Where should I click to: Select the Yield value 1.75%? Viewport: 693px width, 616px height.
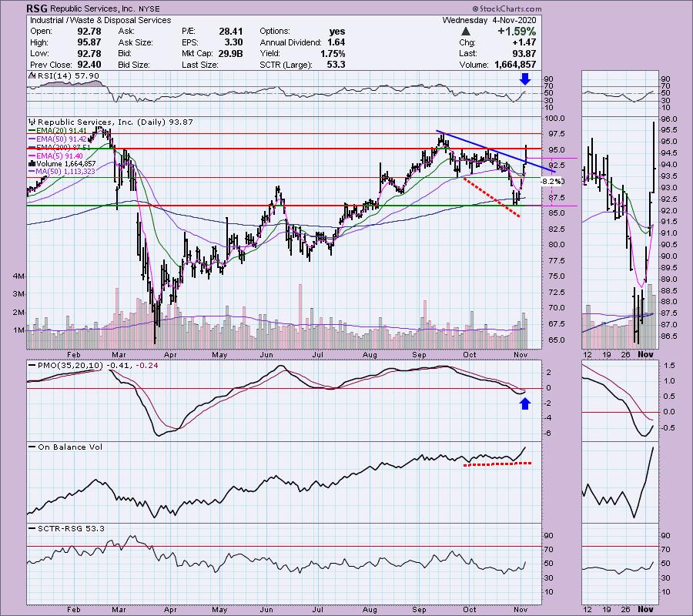coord(333,53)
